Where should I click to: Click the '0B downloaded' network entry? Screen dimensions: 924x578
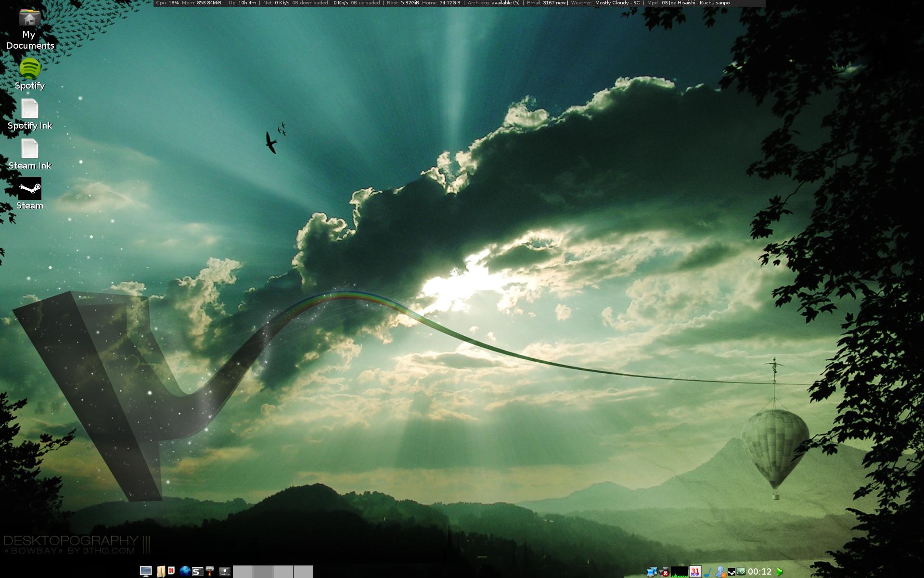point(310,3)
